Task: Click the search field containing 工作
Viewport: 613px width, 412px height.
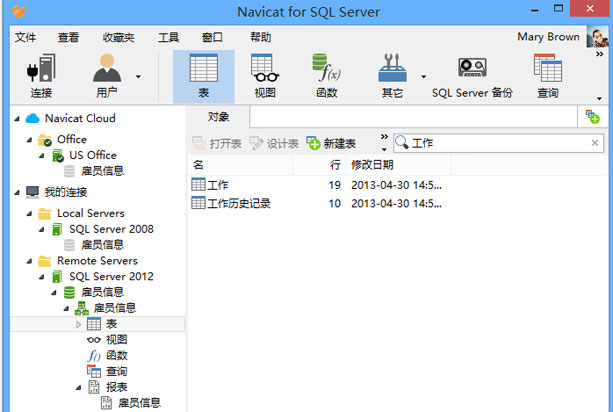Action: click(x=498, y=143)
